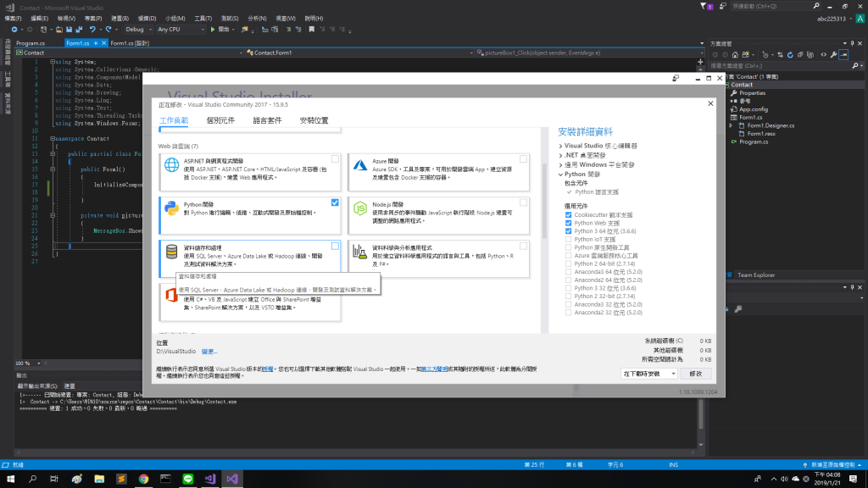Check Python 2 64-bit (2.7.14) option
This screenshot has height=488, width=868.
click(569, 264)
